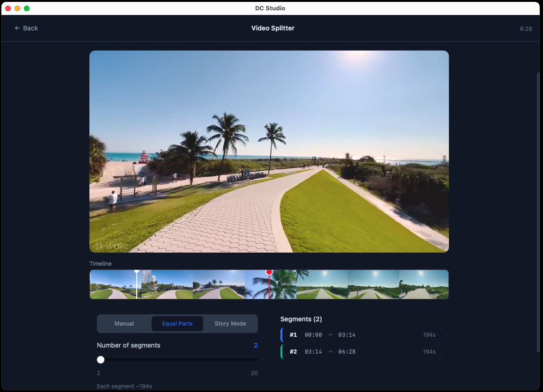Click the white split marker on the timeline

[x=137, y=272]
